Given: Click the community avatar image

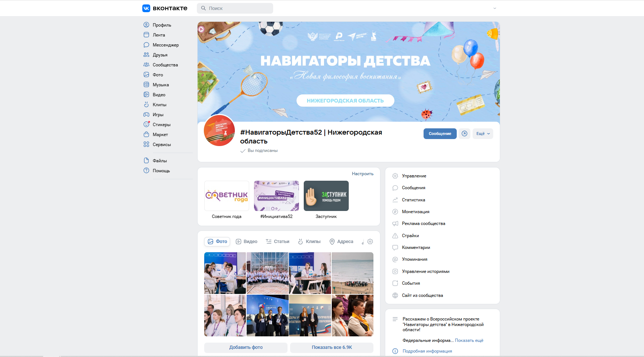Looking at the screenshot, I should click(x=220, y=131).
